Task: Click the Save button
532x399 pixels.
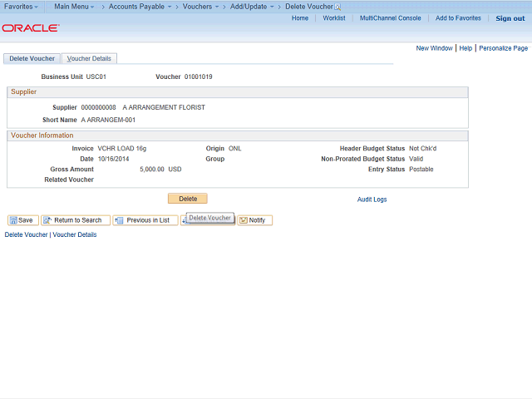Action: pos(23,220)
